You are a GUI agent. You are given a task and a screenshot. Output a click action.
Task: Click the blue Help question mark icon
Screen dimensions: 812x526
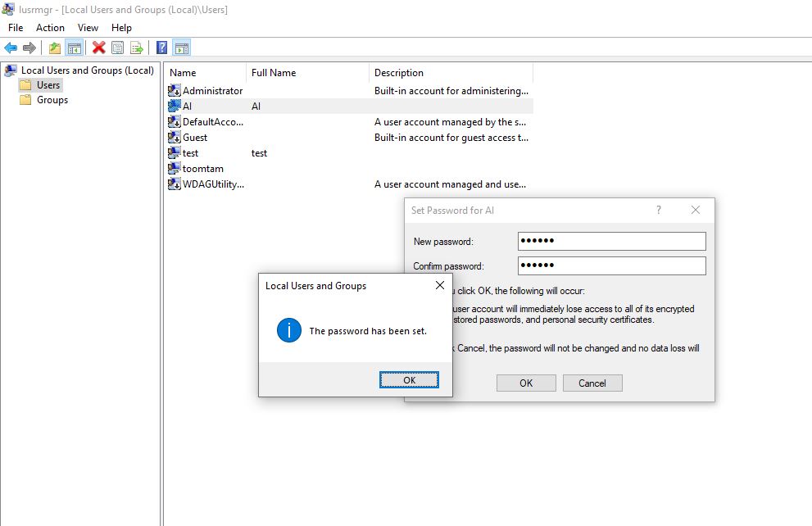pyautogui.click(x=161, y=48)
